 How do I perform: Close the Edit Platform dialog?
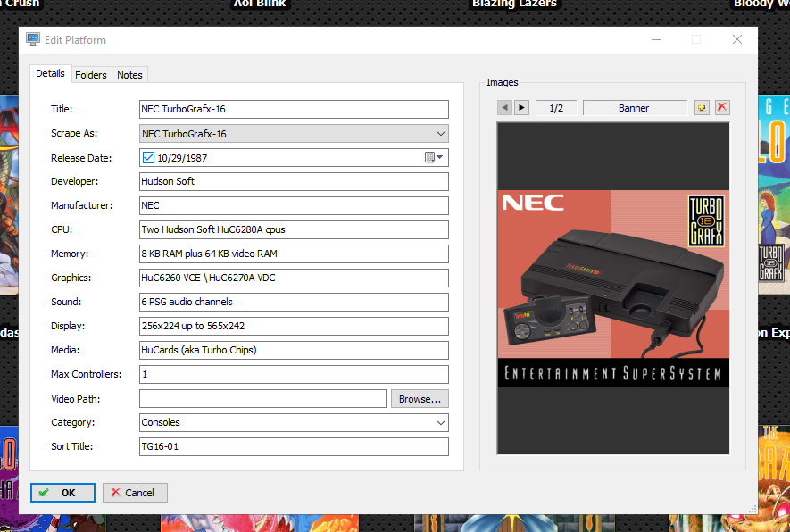[737, 39]
